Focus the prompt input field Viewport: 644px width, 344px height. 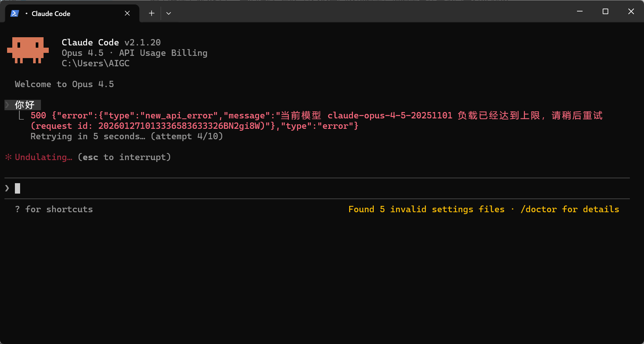tap(317, 188)
